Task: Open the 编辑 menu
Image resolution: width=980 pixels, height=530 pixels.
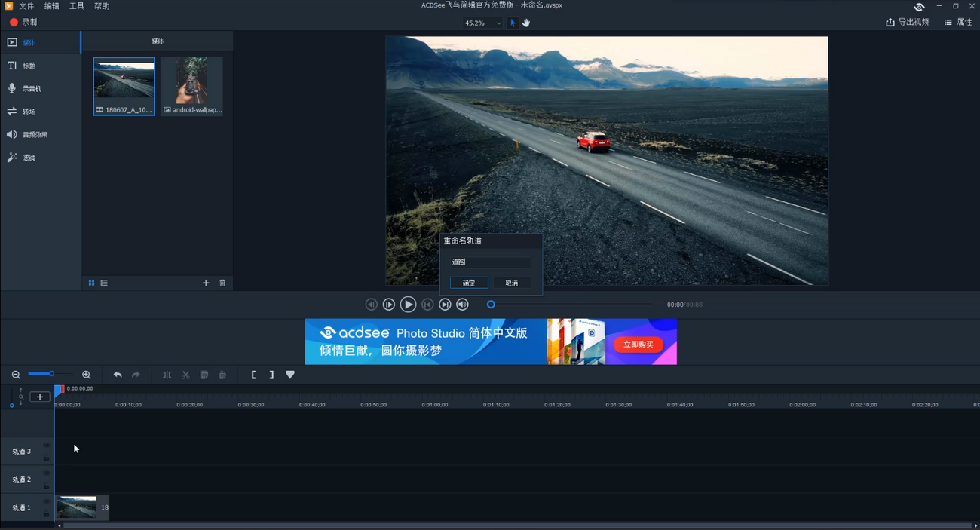Action: click(x=51, y=6)
